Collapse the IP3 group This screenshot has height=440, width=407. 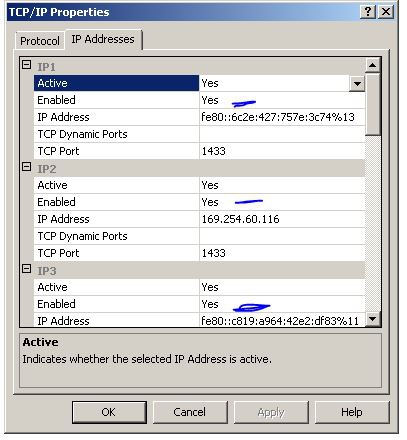pos(26,269)
